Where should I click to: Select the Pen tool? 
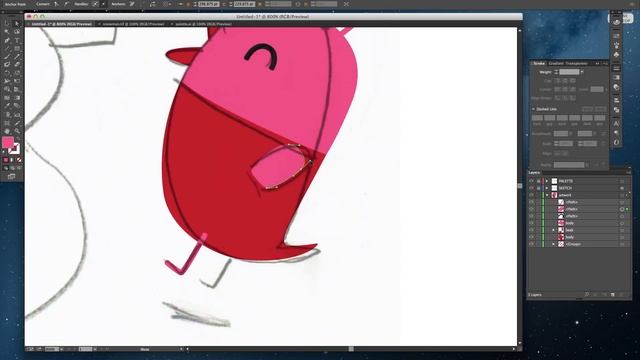[x=7, y=40]
